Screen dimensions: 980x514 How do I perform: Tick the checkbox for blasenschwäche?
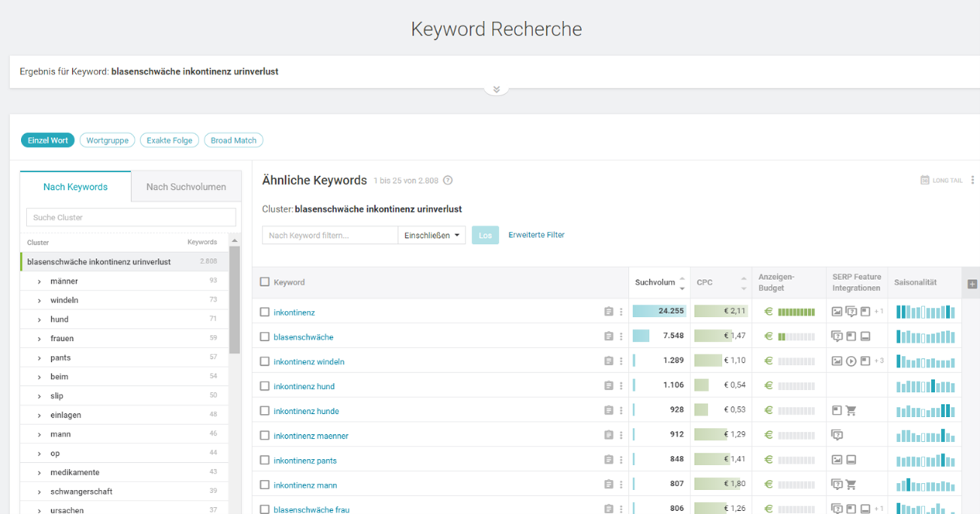click(x=265, y=336)
